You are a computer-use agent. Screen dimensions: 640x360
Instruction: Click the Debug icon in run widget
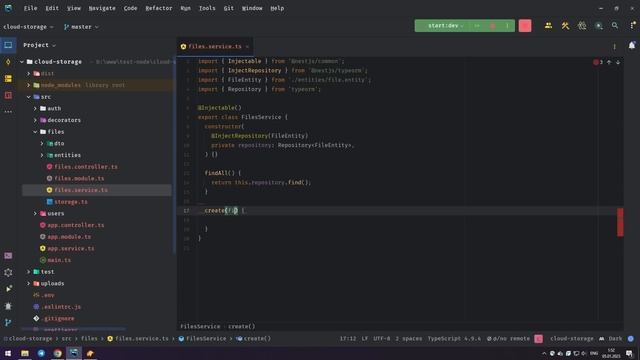[x=493, y=26]
